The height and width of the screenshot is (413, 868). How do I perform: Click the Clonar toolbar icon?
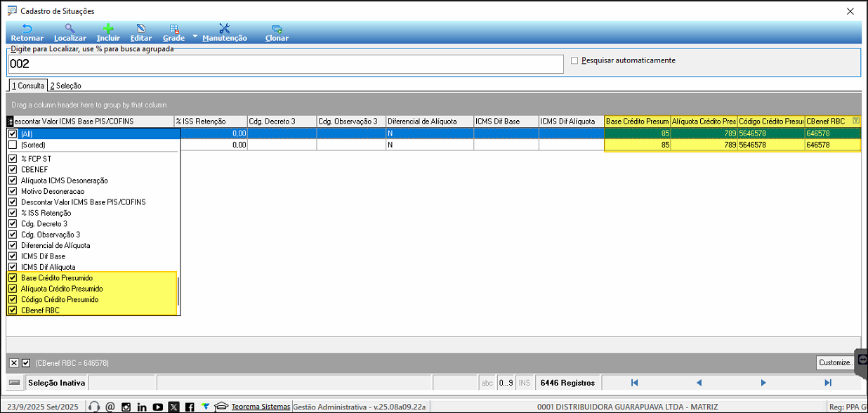click(x=277, y=29)
